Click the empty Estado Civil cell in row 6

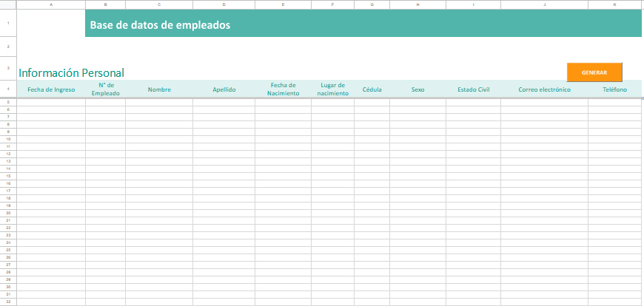tap(473, 109)
